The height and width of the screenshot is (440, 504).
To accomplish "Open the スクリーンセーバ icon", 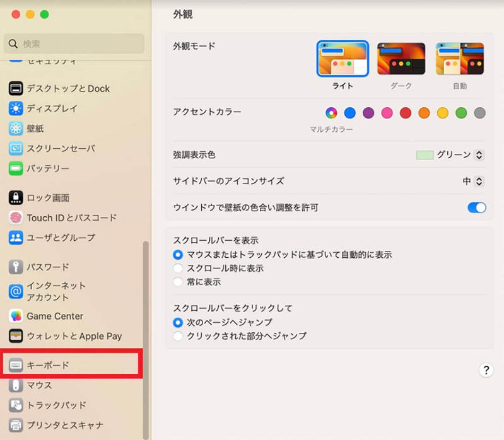I will (16, 148).
